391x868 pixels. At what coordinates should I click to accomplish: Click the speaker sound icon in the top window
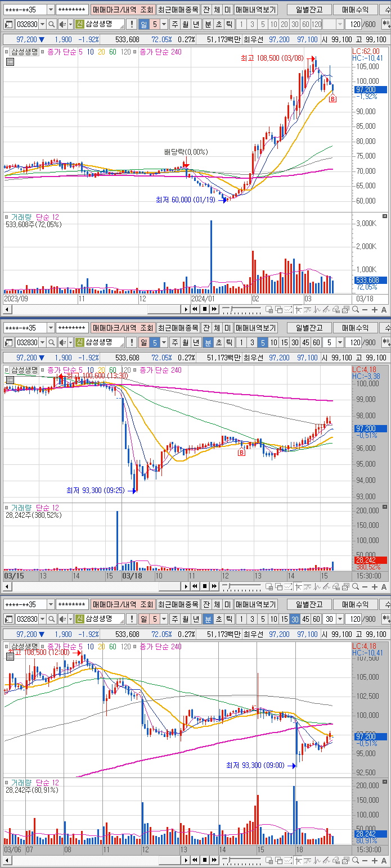point(62,24)
